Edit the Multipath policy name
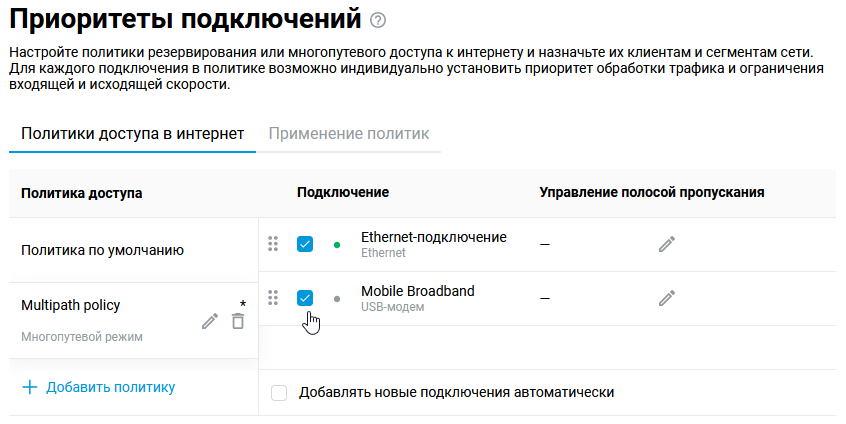846x424 pixels. (209, 321)
